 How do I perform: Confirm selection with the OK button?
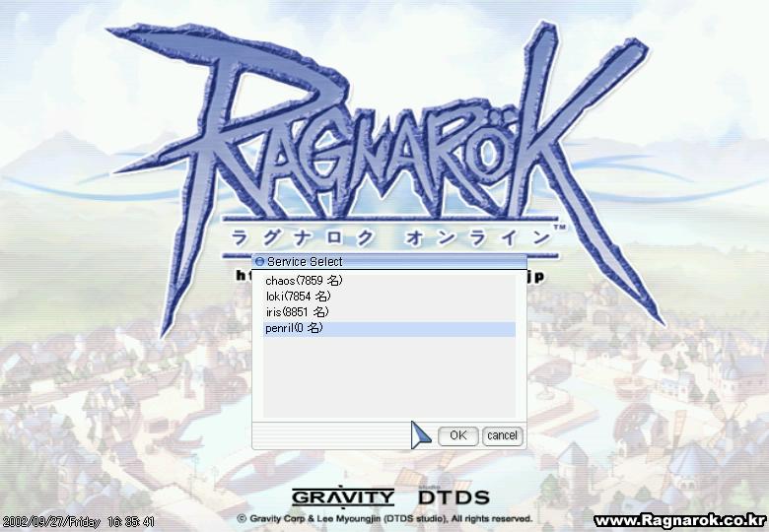pyautogui.click(x=458, y=435)
